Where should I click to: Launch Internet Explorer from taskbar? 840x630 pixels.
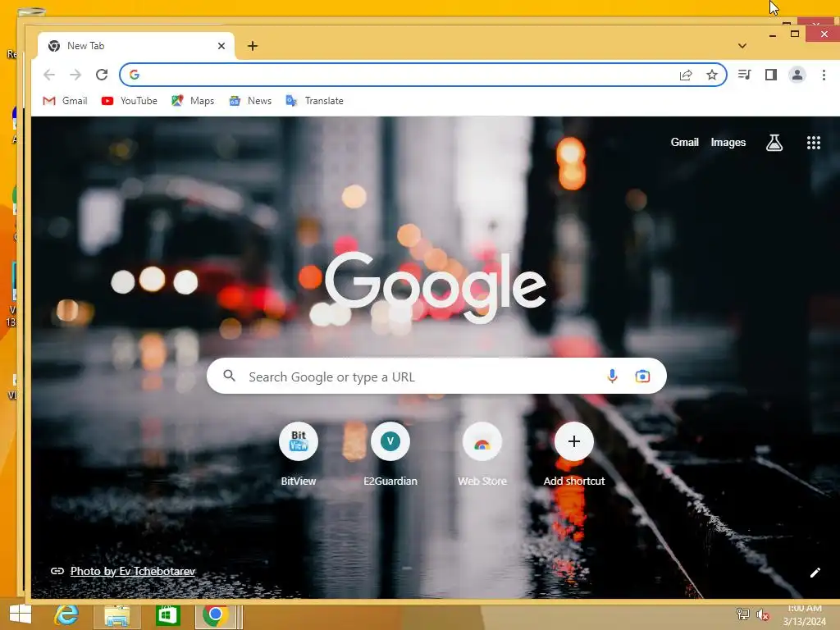pyautogui.click(x=66, y=615)
